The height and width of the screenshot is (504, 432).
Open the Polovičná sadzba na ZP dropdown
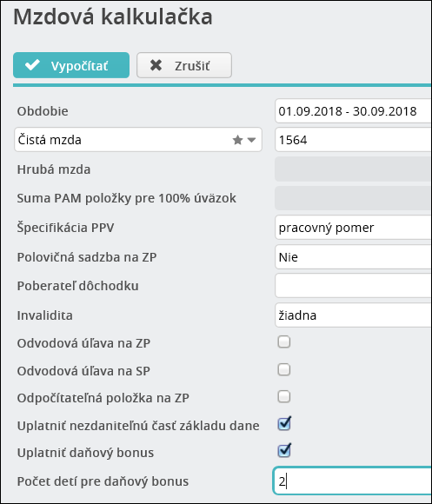354,257
